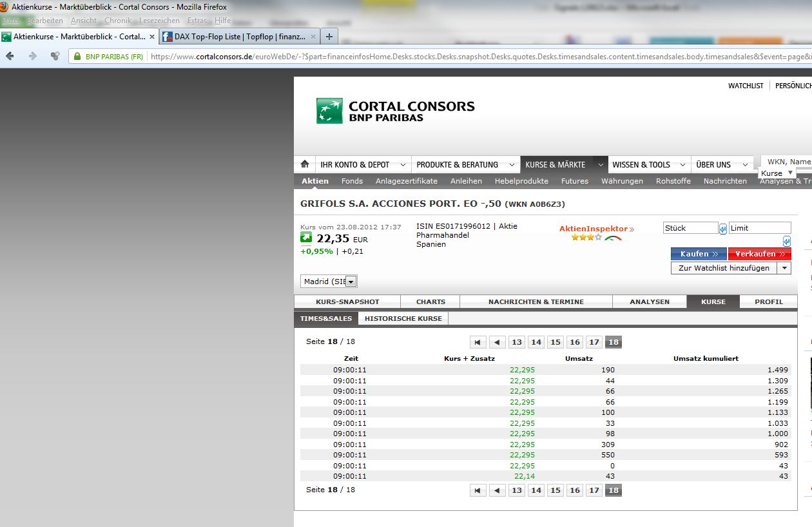Screen dimensions: 812x527
Task: Open the watchlist dropdown arrow
Action: 784,268
